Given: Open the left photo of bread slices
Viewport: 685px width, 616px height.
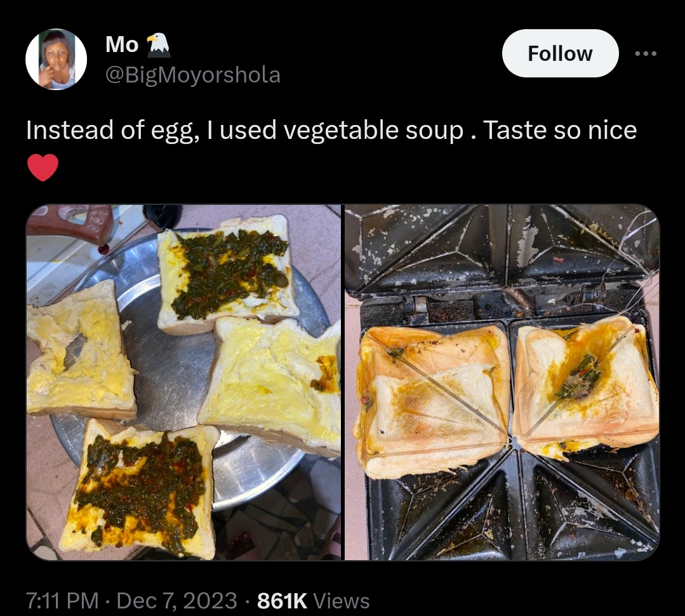Looking at the screenshot, I should [184, 383].
